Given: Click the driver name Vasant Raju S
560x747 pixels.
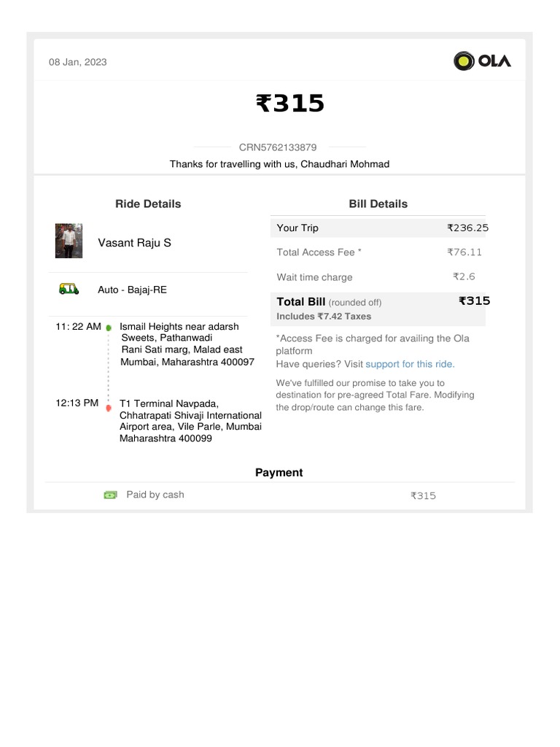Looking at the screenshot, I should (135, 243).
